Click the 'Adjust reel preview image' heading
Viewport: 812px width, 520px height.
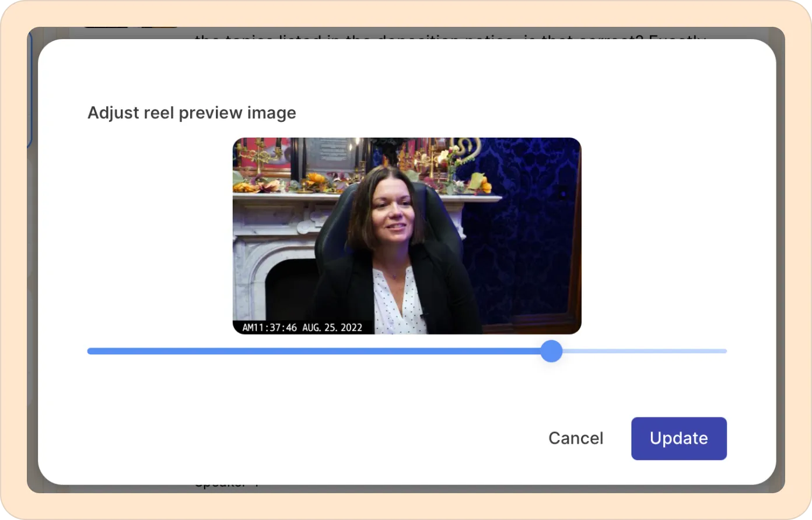coord(192,113)
